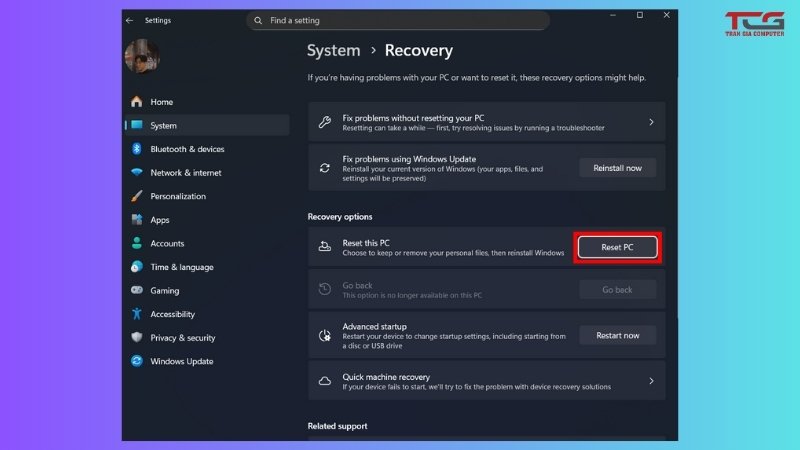Select Bluetooth & devices page
The width and height of the screenshot is (800, 450).
click(x=187, y=149)
